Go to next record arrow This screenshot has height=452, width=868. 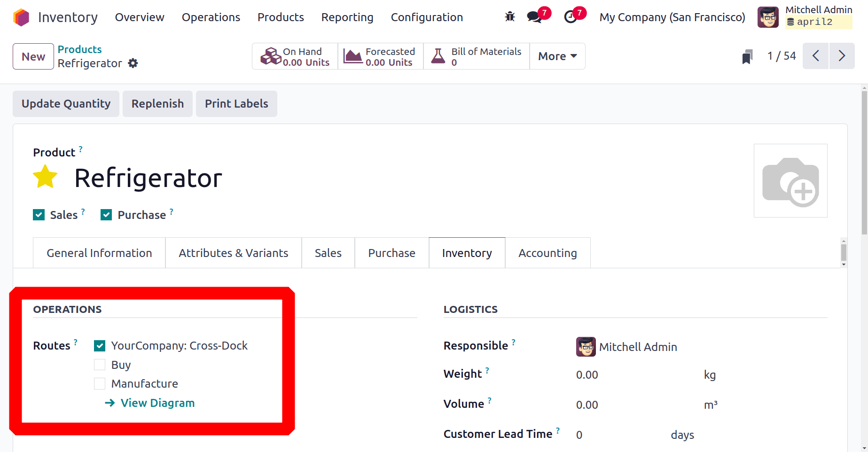[x=842, y=56]
